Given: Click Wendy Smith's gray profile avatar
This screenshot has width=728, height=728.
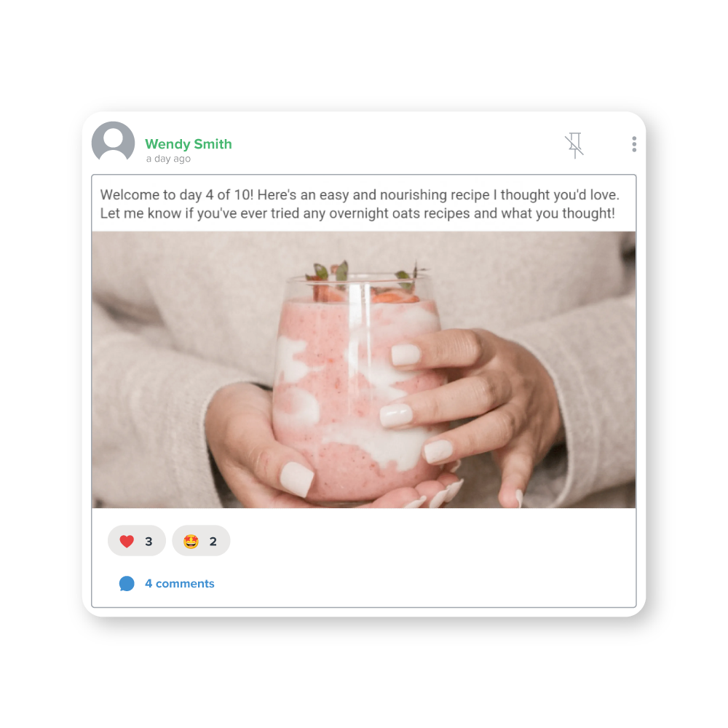Looking at the screenshot, I should [x=114, y=142].
